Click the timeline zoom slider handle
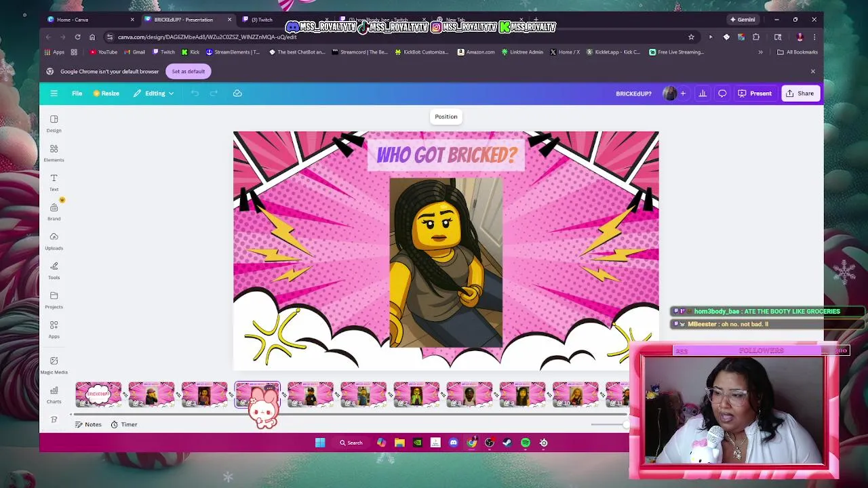Viewport: 868px width, 488px height. pos(625,424)
